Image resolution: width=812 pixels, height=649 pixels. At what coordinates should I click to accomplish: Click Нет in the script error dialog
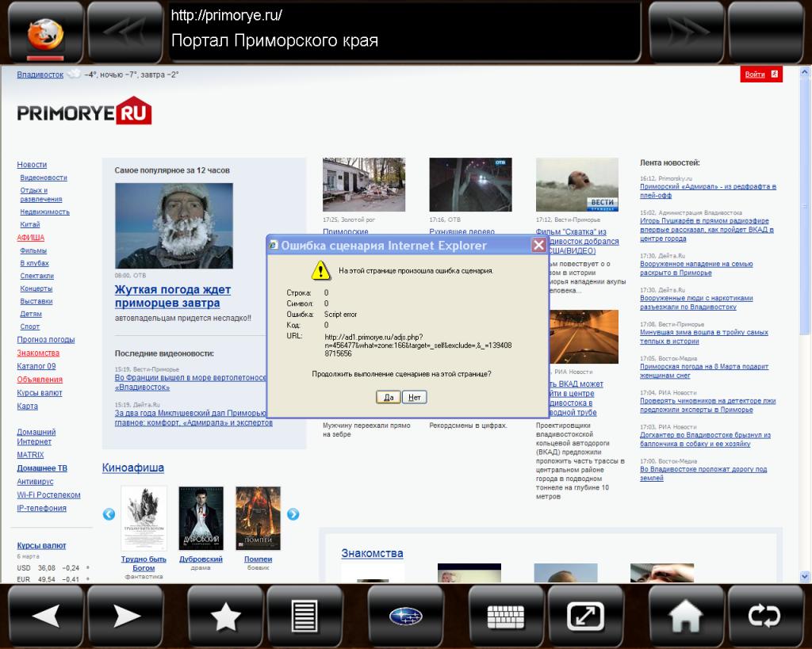pyautogui.click(x=415, y=397)
